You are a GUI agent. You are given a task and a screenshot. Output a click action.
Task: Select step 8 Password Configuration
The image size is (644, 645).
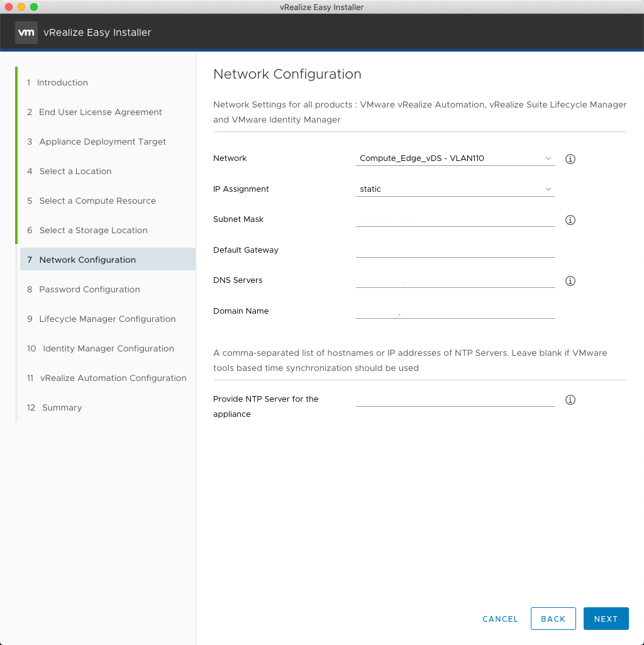coord(84,290)
